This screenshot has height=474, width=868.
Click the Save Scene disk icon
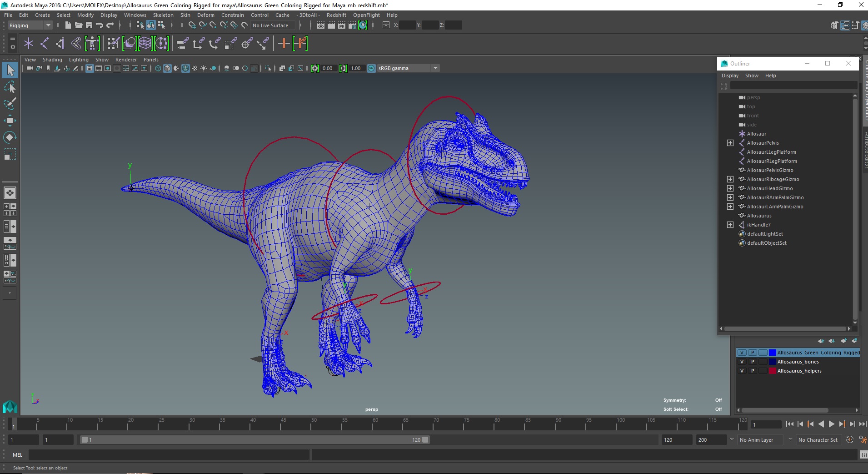[89, 25]
